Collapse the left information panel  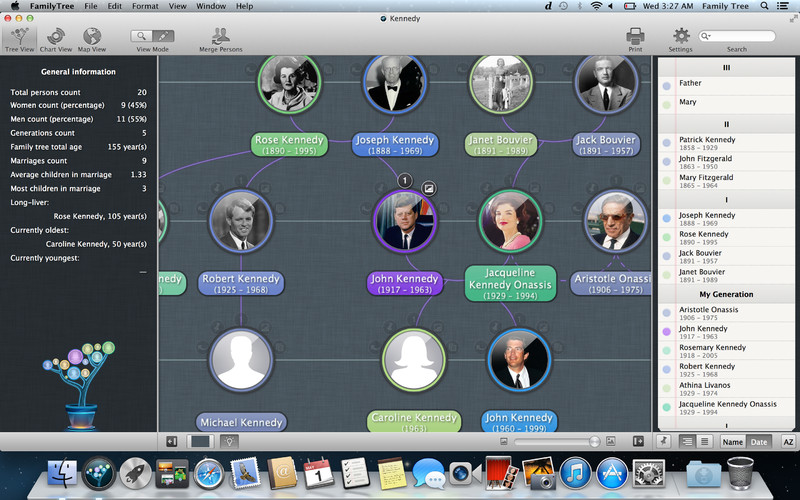[x=171, y=441]
